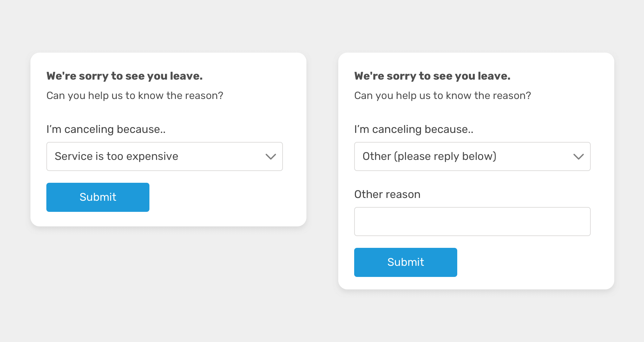Click the "sorry to see you leave" heading in the expensive-service card
644x342 pixels.
tap(124, 76)
